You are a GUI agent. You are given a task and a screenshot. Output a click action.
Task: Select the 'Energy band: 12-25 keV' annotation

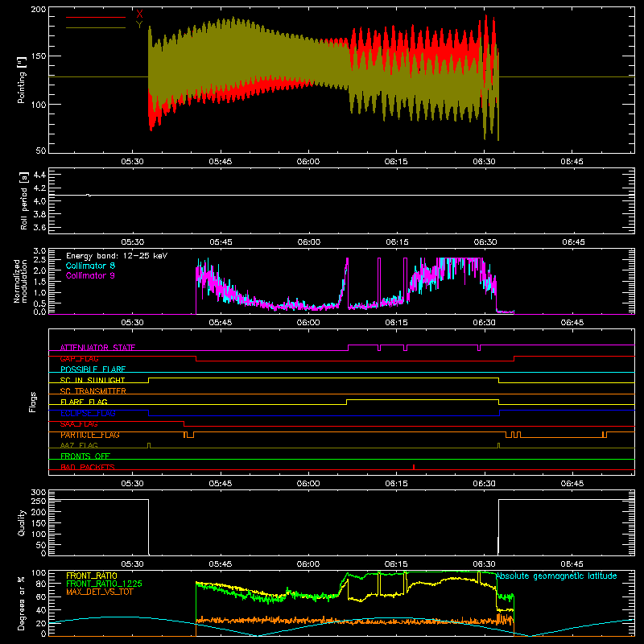coord(117,256)
